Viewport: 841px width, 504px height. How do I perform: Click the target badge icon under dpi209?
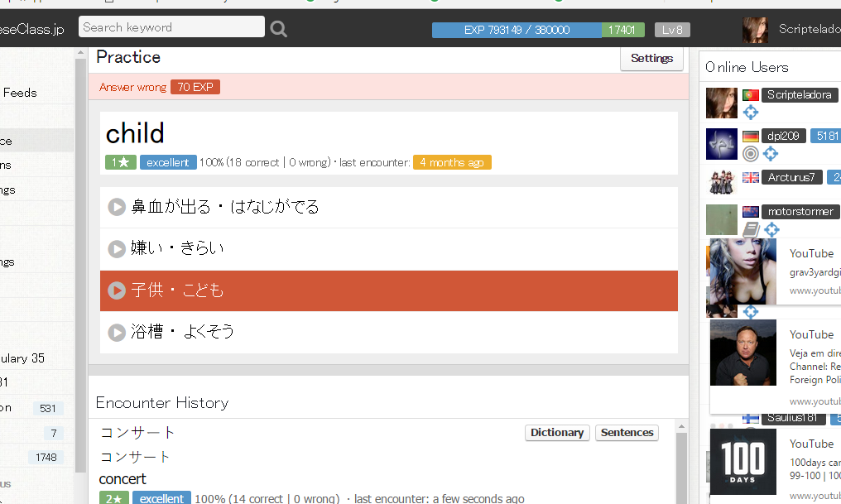[x=751, y=154]
